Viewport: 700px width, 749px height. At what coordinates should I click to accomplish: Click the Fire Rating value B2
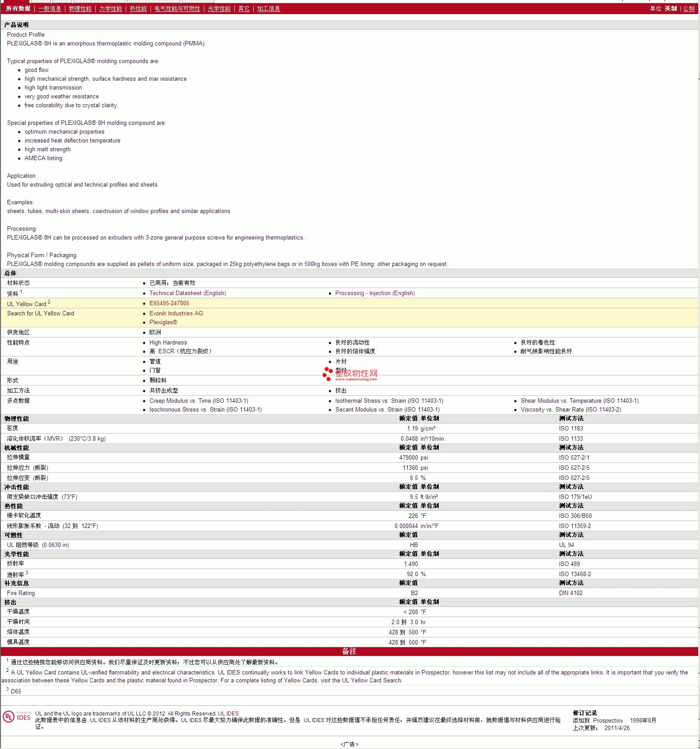click(x=414, y=593)
